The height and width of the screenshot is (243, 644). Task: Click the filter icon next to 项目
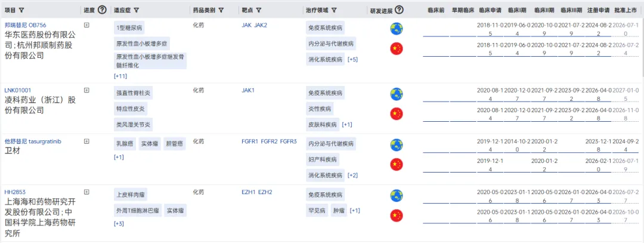pos(22,10)
